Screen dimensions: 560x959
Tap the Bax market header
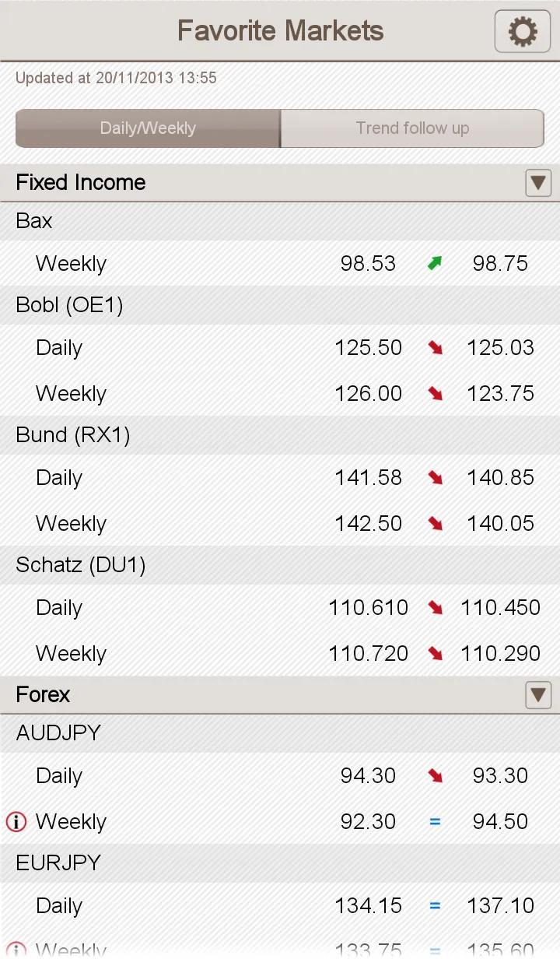point(280,221)
